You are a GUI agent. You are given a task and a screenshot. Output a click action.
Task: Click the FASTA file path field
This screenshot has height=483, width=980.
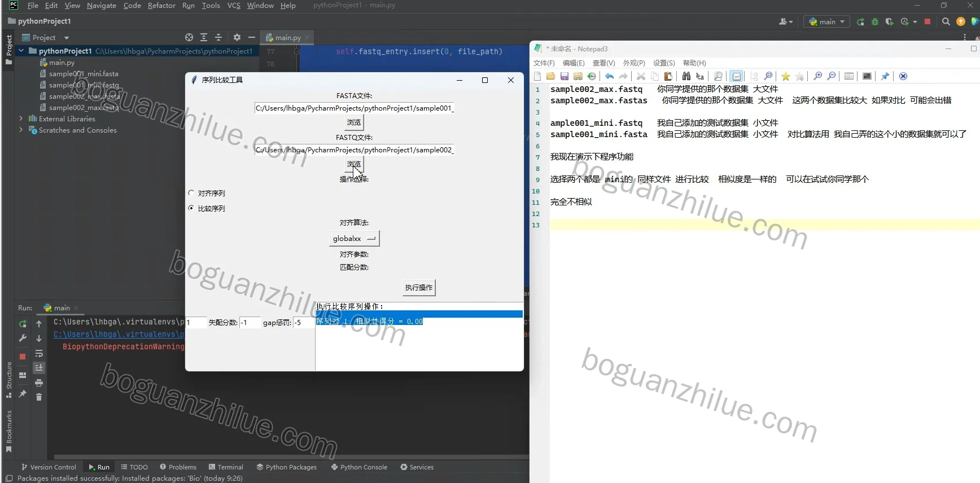pos(354,108)
